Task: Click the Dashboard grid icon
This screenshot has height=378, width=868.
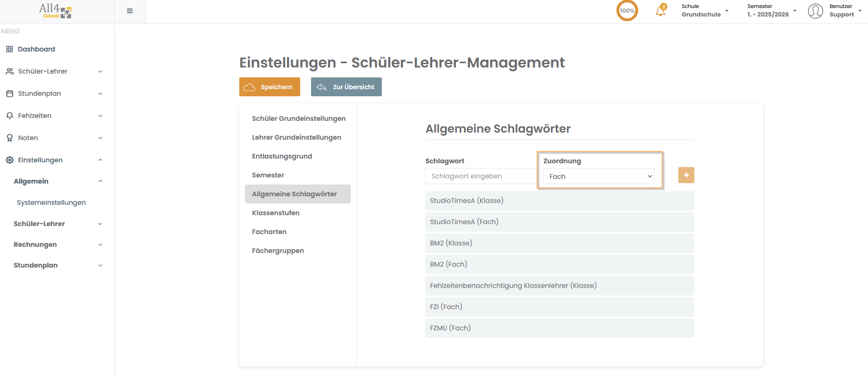Action: 9,49
